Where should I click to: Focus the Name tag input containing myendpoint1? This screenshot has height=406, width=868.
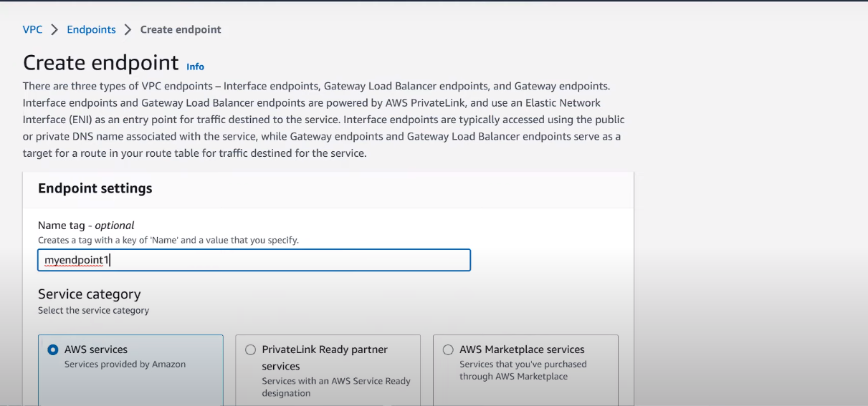coord(254,260)
